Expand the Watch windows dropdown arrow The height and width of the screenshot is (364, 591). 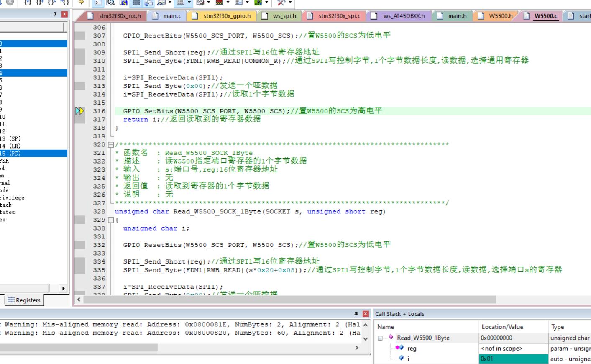coord(170,3)
